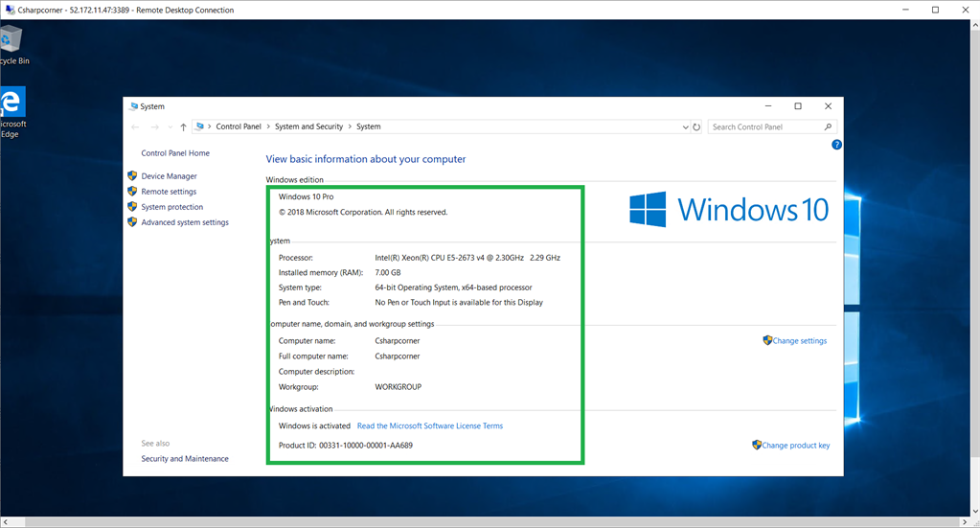Open the Recycle Bin desktop icon

12,45
